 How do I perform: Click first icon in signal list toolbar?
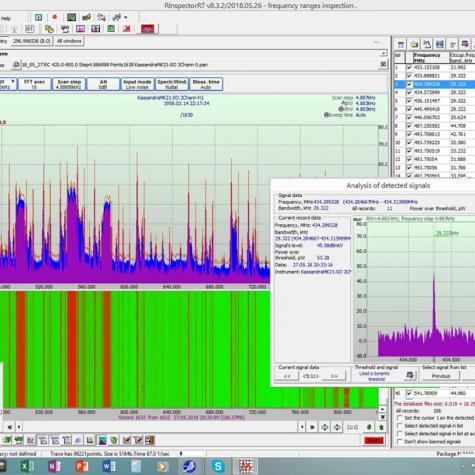[401, 44]
